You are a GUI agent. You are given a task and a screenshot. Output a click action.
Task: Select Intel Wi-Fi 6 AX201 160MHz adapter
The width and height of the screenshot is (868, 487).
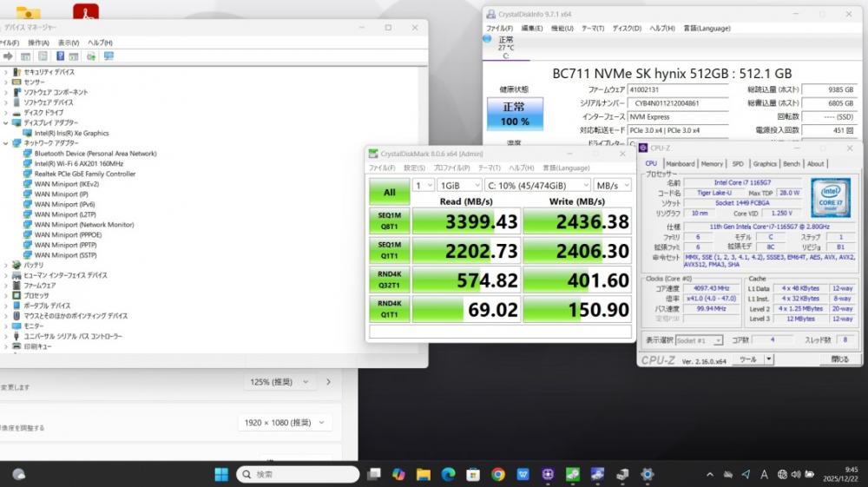[78, 163]
